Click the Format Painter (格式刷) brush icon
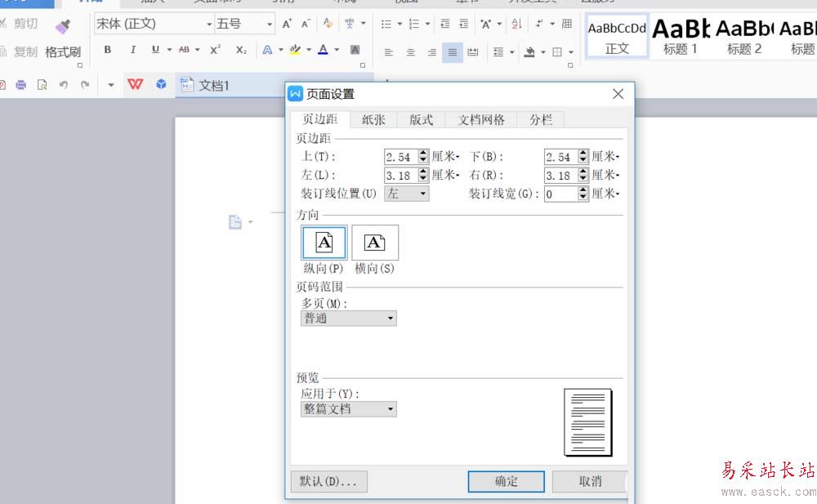This screenshot has height=504, width=817. 63,27
